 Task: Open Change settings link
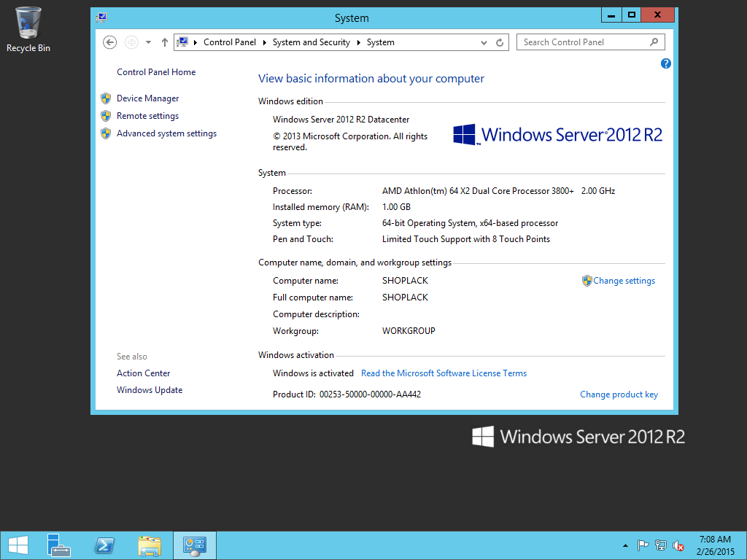(x=624, y=281)
